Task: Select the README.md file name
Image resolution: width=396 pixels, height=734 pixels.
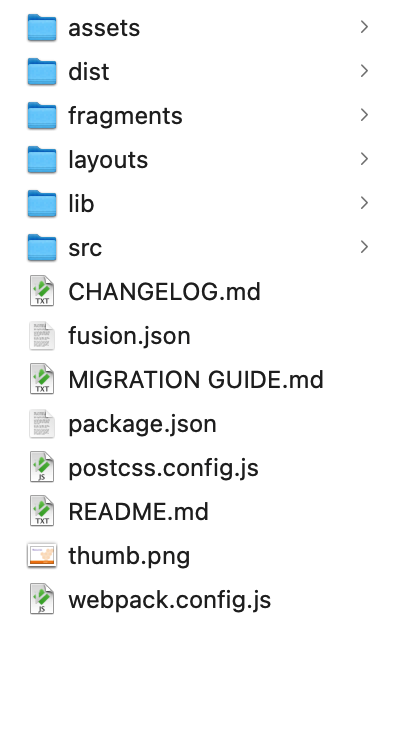Action: [139, 512]
